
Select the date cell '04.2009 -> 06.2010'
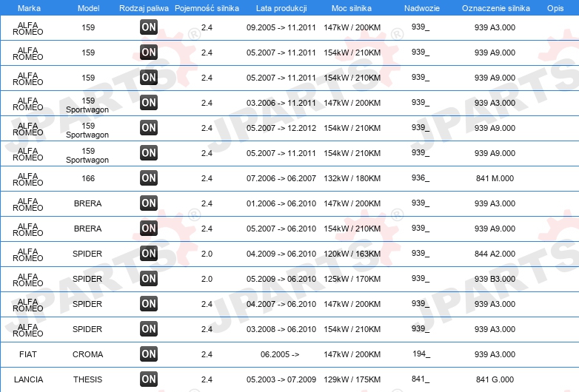coord(281,254)
